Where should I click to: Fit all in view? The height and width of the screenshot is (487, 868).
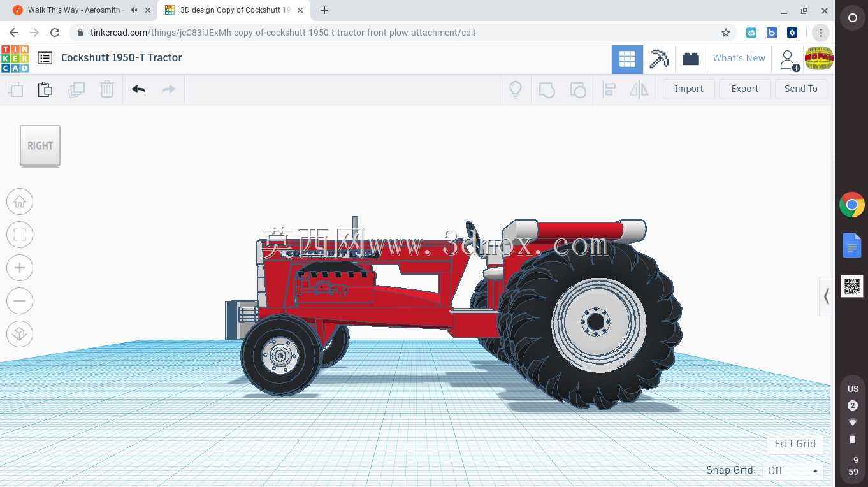pyautogui.click(x=20, y=235)
